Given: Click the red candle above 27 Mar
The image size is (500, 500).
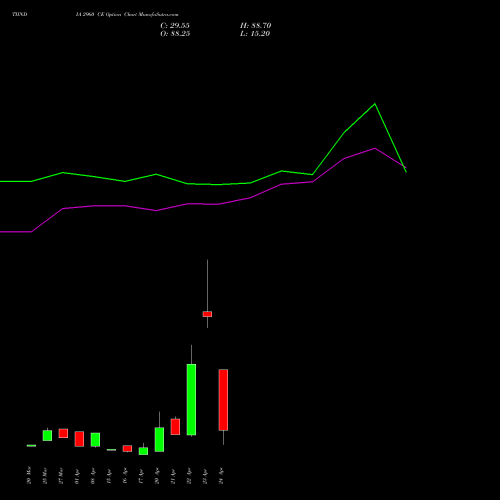Looking at the screenshot, I should (63, 433).
